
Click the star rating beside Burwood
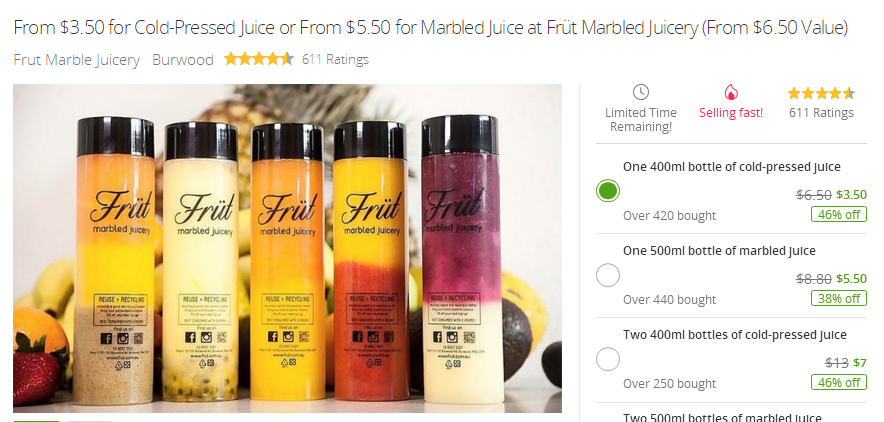pos(259,59)
